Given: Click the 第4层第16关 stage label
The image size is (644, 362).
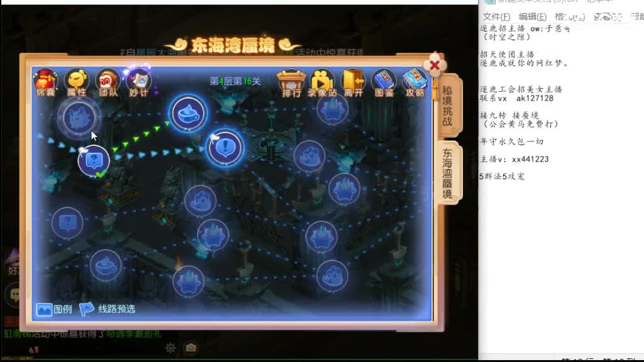Looking at the screenshot, I should click(x=235, y=81).
